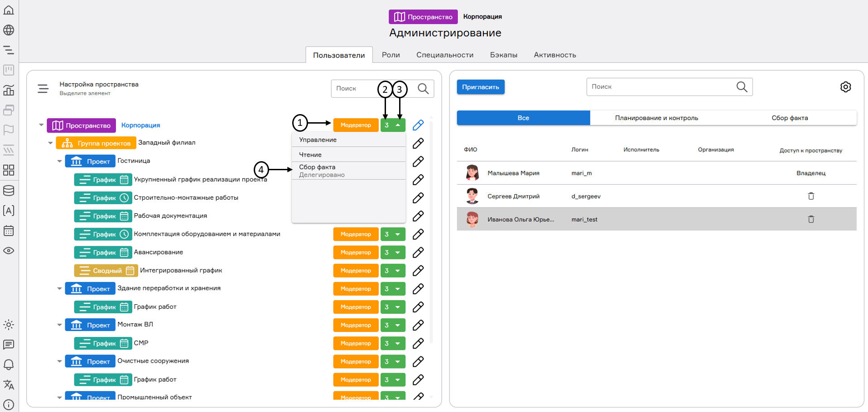Delete user Сергеев Дмитрий with trash icon

tap(811, 196)
